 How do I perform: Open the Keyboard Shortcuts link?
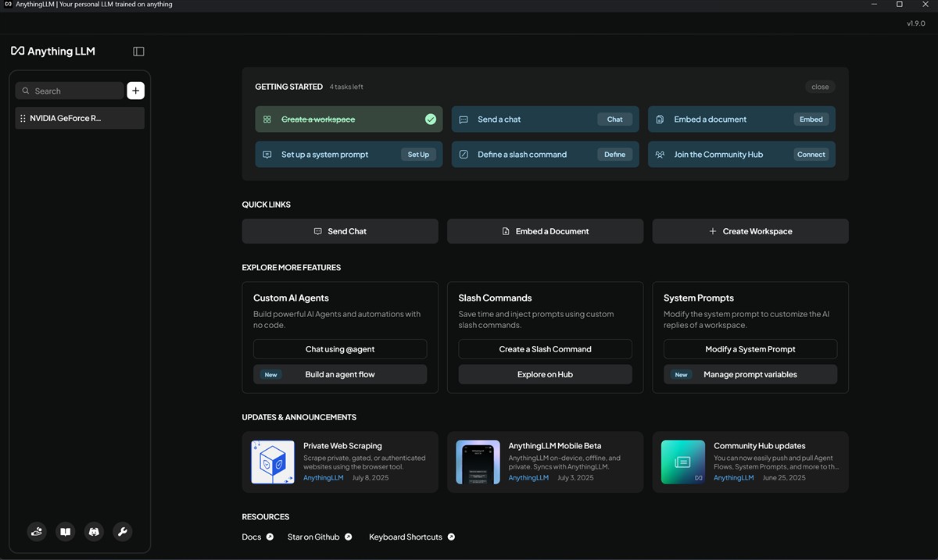406,537
